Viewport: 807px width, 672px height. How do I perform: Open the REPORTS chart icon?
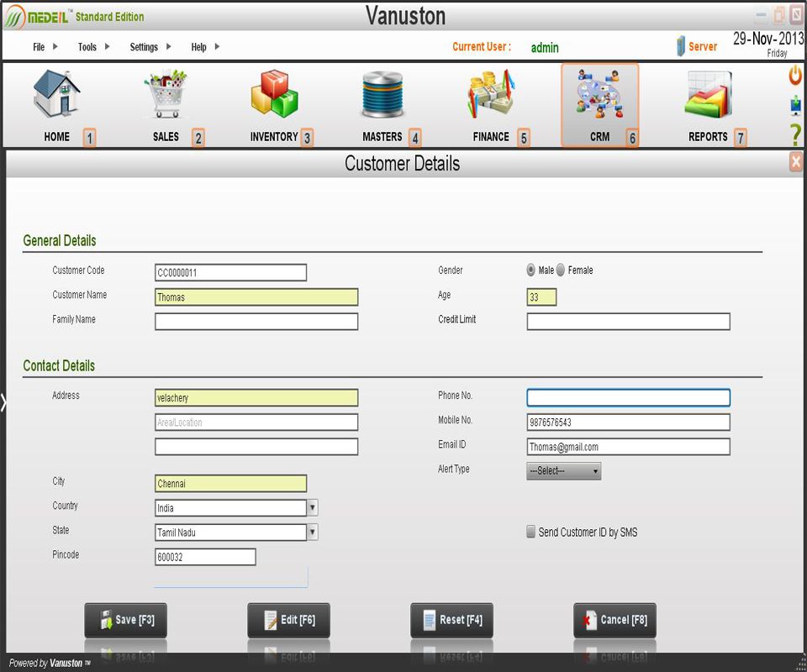pyautogui.click(x=708, y=94)
